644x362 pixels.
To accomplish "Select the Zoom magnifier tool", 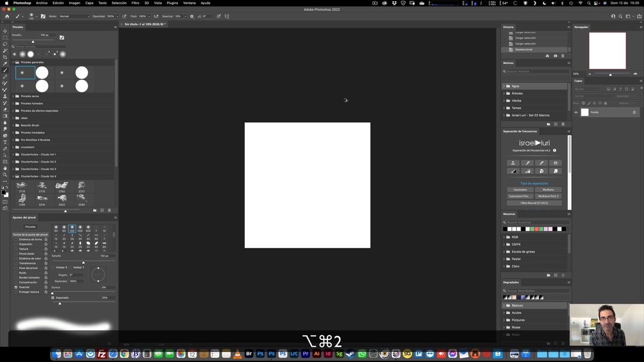I will (5, 175).
